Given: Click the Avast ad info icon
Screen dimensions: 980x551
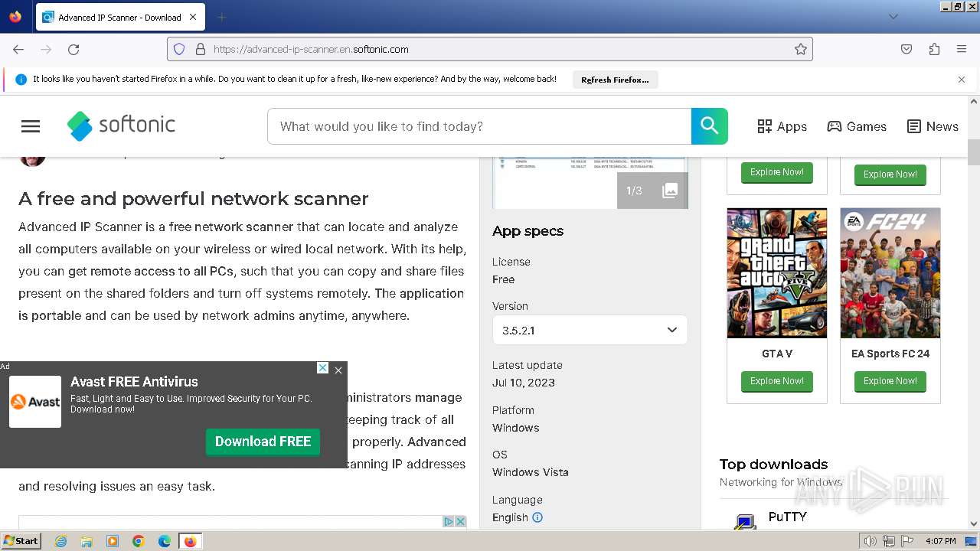Looking at the screenshot, I should pos(323,368).
